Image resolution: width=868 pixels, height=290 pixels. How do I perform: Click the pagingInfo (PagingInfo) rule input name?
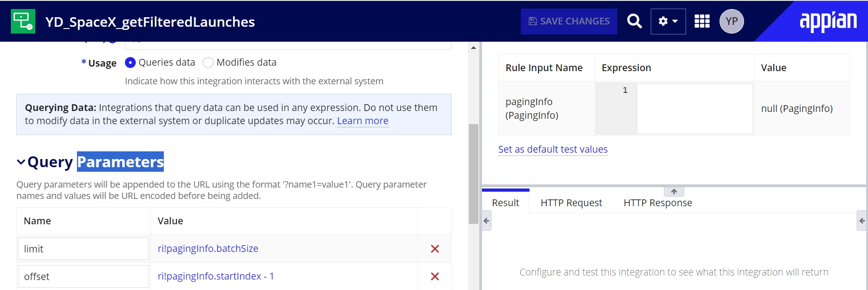pos(532,109)
